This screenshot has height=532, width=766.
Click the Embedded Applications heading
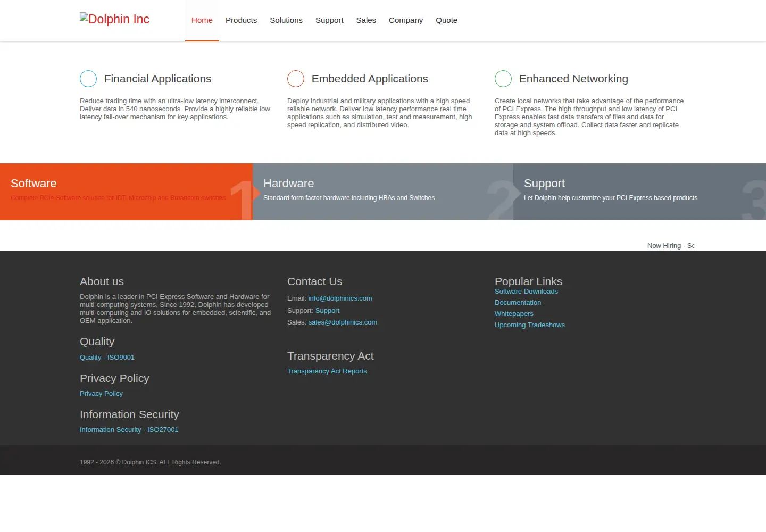coord(370,79)
